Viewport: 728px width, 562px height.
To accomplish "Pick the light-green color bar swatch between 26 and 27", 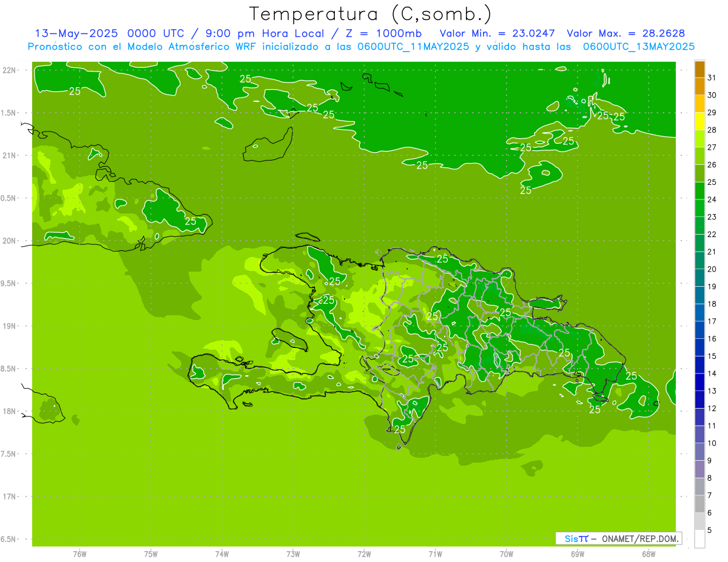I will click(x=699, y=156).
